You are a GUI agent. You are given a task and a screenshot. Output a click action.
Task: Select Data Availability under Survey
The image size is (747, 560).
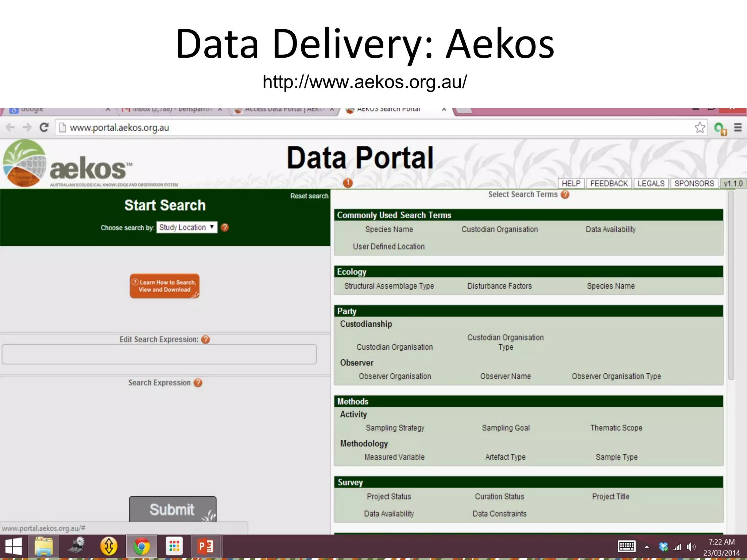click(x=389, y=514)
